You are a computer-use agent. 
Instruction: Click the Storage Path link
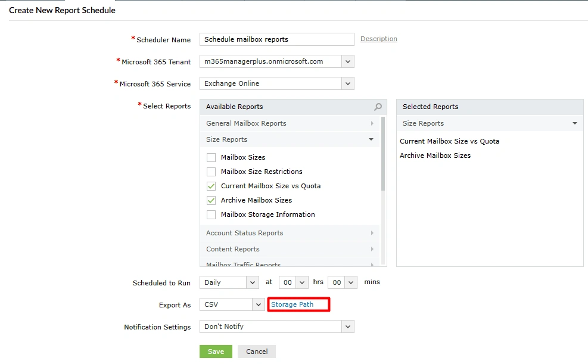[x=298, y=304]
